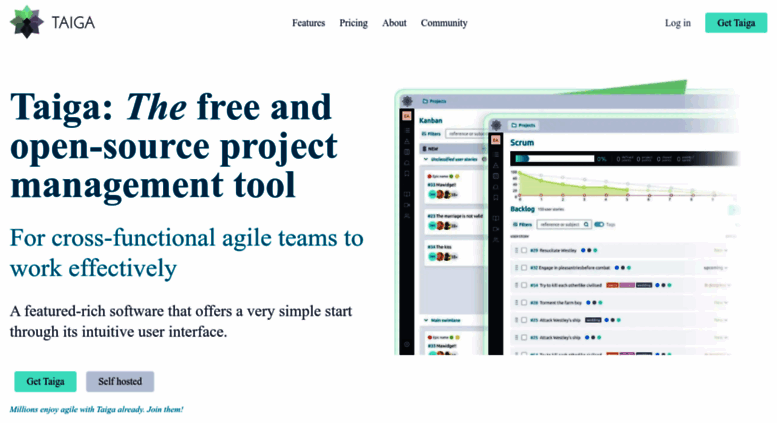Screen dimensions: 777x423
Task: Click the EA avatar in Kanban window sidebar
Action: (407, 116)
